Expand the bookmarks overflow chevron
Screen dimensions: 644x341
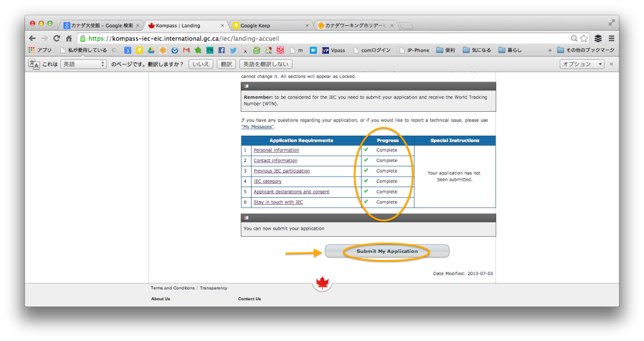coord(550,50)
